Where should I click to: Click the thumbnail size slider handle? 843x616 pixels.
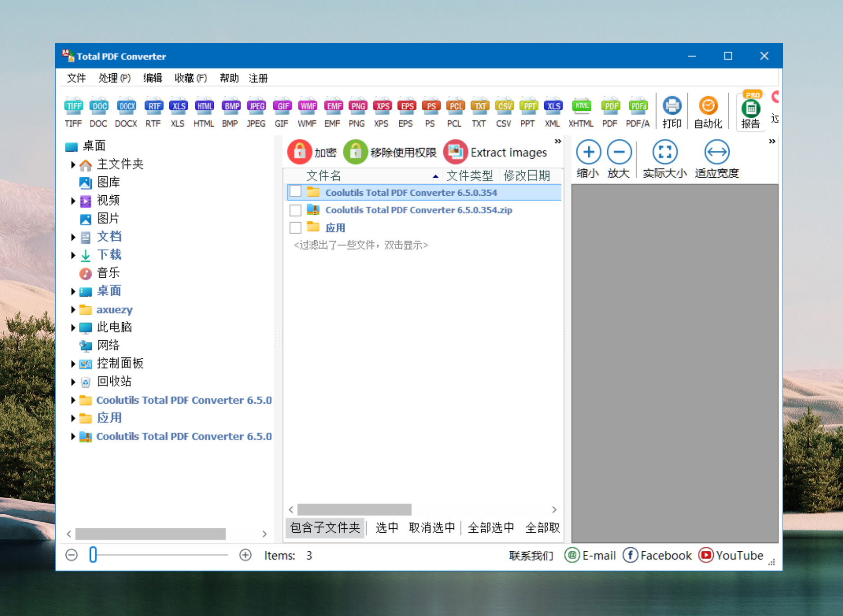tap(93, 555)
